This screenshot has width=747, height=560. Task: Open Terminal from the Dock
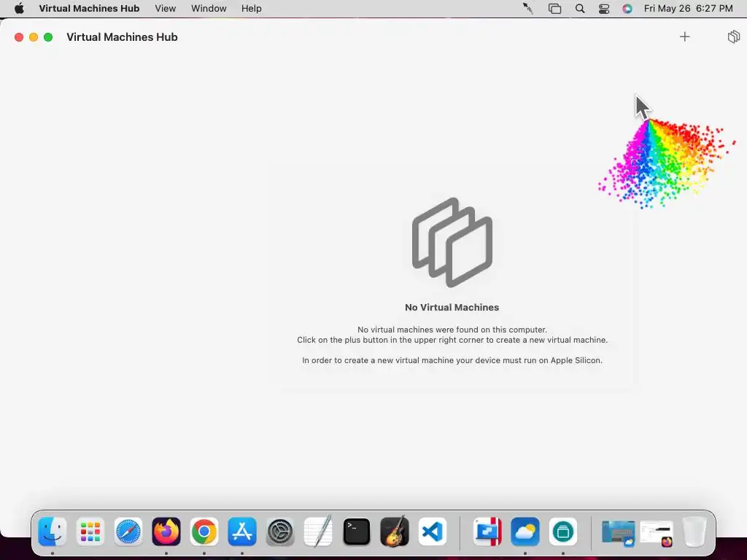point(356,532)
